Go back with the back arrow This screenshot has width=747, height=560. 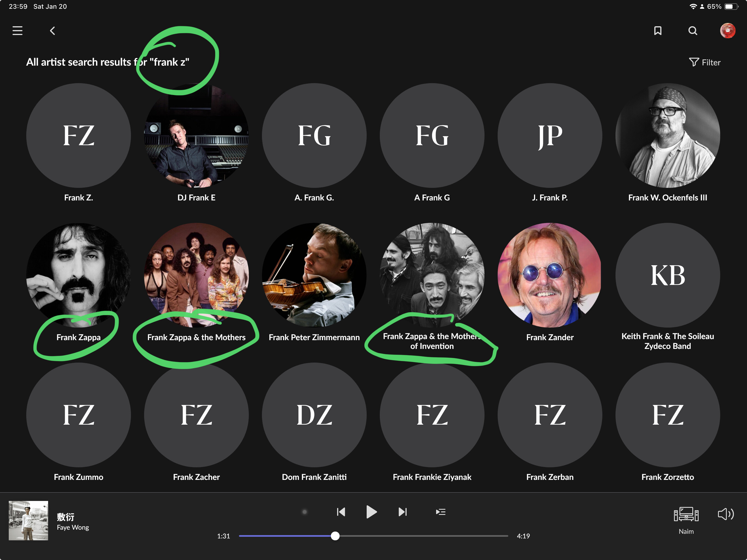(x=52, y=31)
